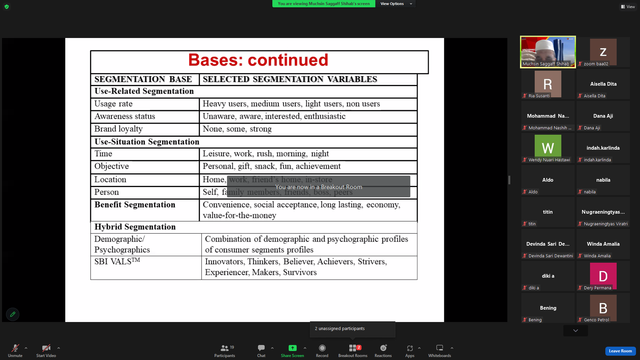Open Whiteboards
Screen dimensions: 640x360
[x=440, y=350]
